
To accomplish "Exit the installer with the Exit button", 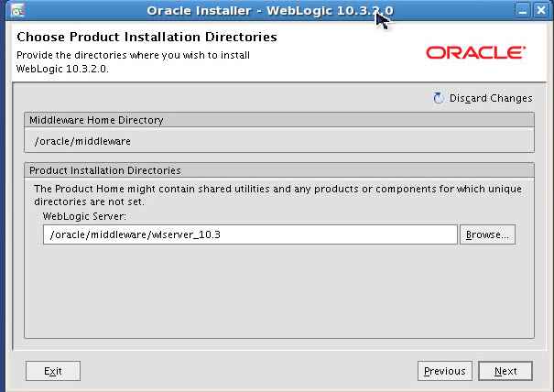I will pos(53,371).
